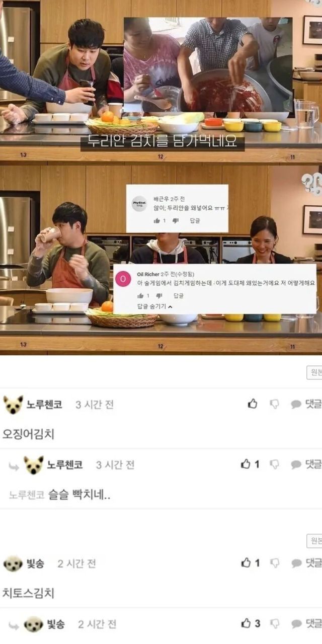This screenshot has height=644, width=322.
Task: Like 빛송's 치토스김치 comment
Action: [x=246, y=563]
